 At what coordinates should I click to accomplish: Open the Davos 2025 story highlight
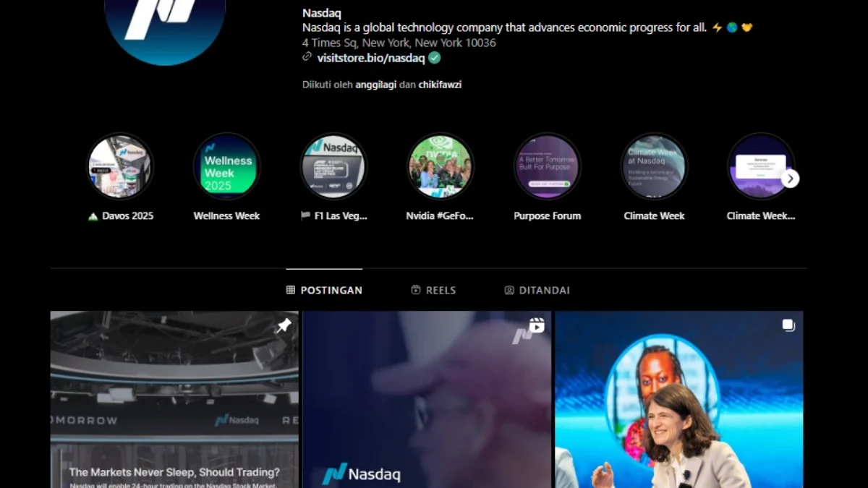[120, 166]
